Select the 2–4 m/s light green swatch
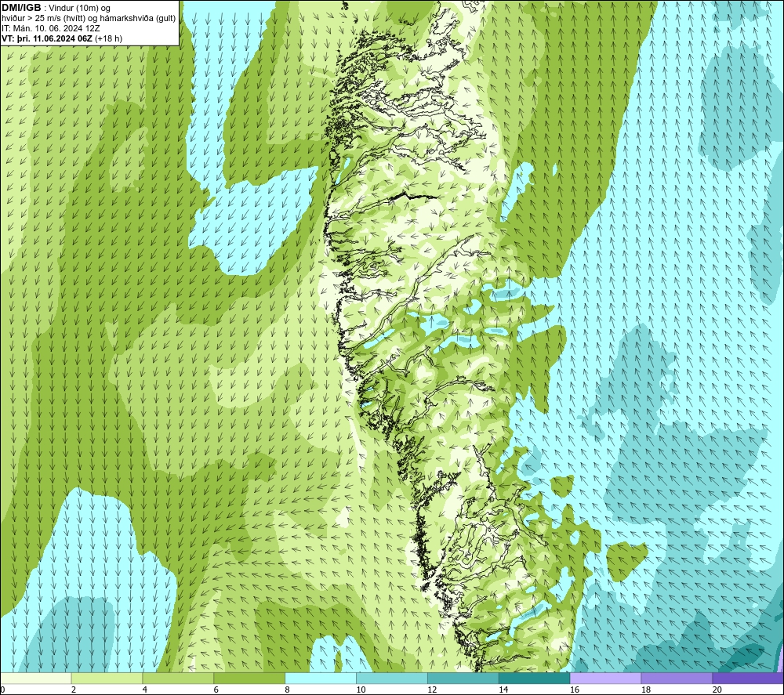The height and width of the screenshot is (695, 784). click(x=107, y=678)
